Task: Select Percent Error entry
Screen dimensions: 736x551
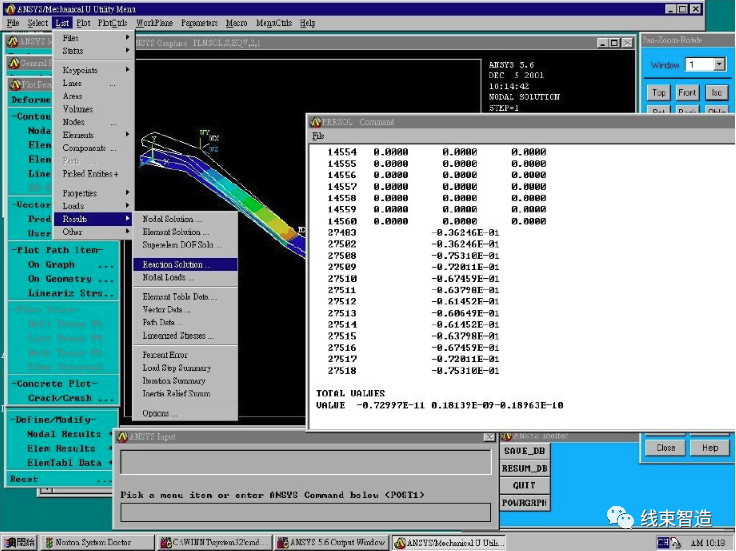Action: pos(185,355)
